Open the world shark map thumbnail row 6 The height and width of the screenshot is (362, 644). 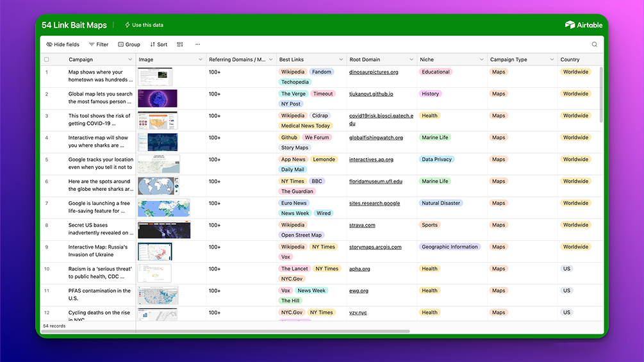pyautogui.click(x=158, y=186)
